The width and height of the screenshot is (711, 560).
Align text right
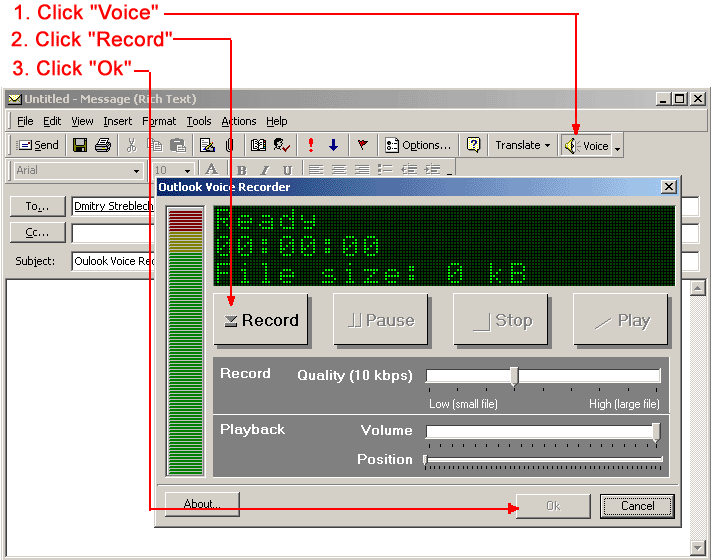coord(362,170)
